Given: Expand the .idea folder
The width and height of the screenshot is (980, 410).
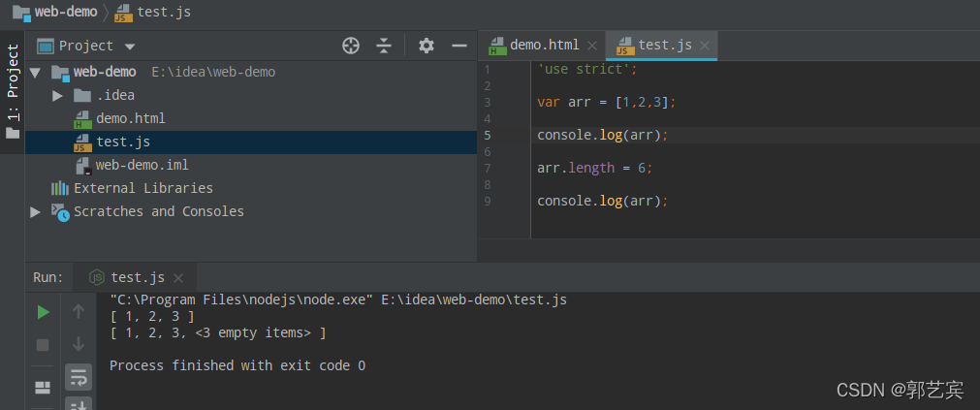Looking at the screenshot, I should (x=57, y=96).
